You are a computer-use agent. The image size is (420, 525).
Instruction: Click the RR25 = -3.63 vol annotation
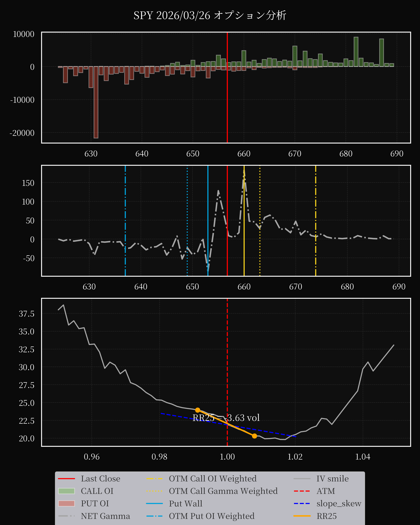226,418
